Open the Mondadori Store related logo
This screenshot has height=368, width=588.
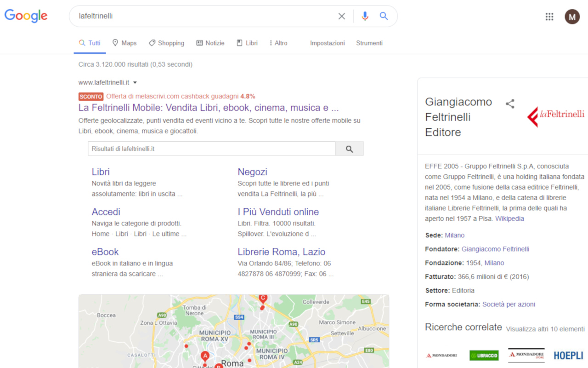click(x=526, y=355)
